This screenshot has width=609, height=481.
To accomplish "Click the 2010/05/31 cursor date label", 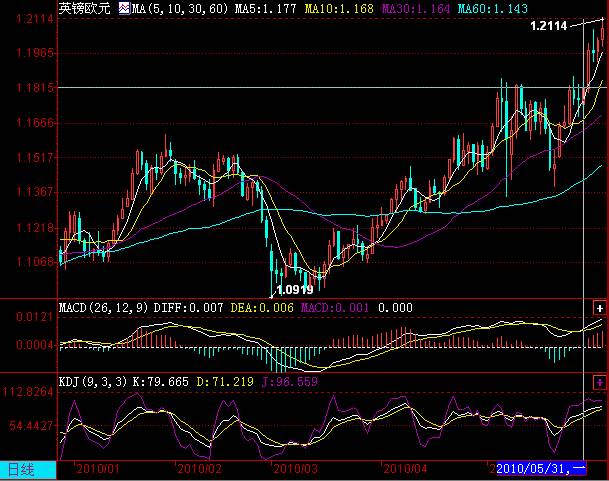I will (541, 469).
